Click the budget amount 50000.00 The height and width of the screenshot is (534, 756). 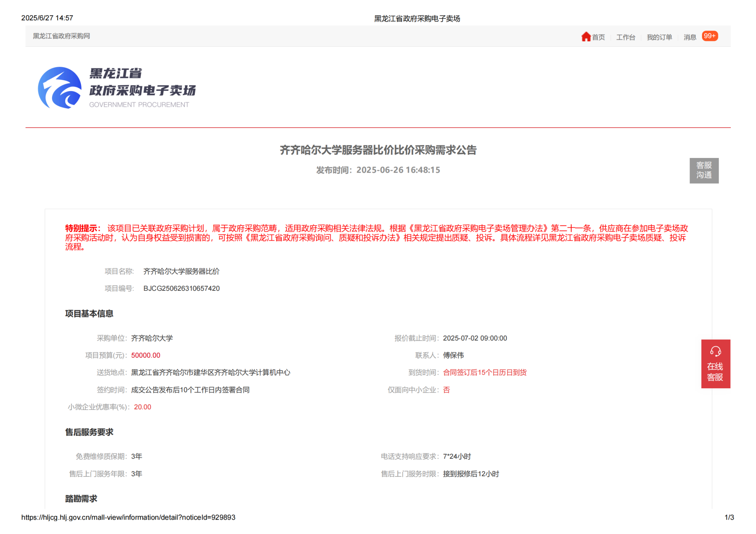click(x=145, y=355)
